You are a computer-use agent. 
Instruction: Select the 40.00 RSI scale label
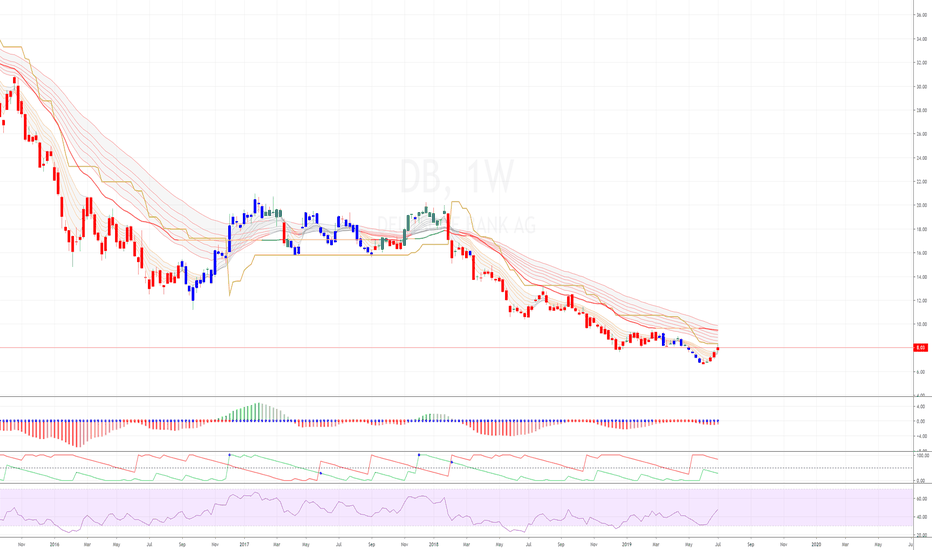point(921,517)
